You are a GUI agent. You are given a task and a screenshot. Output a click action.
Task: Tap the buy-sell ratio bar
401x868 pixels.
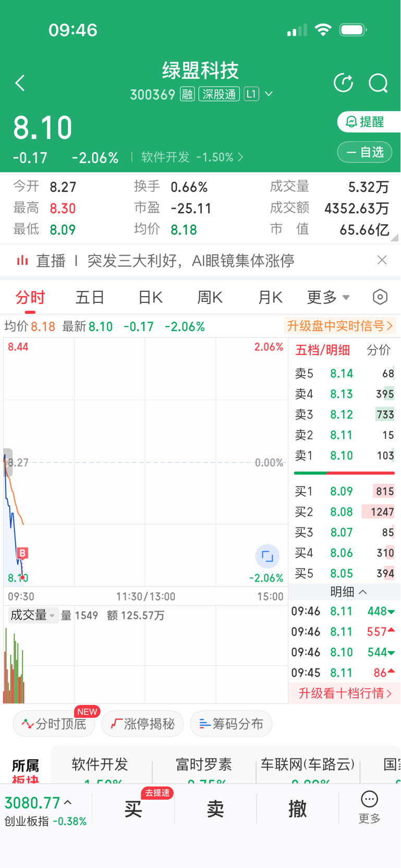[344, 473]
